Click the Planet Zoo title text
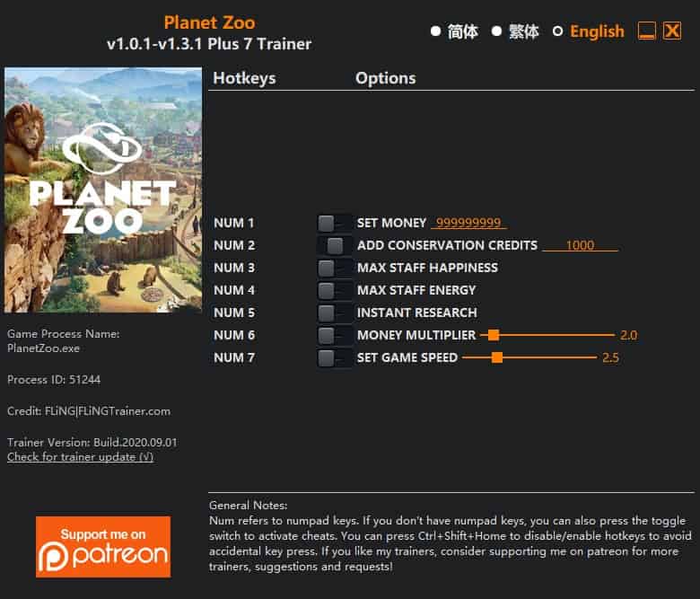Screen dimensions: 700x599 point(209,22)
